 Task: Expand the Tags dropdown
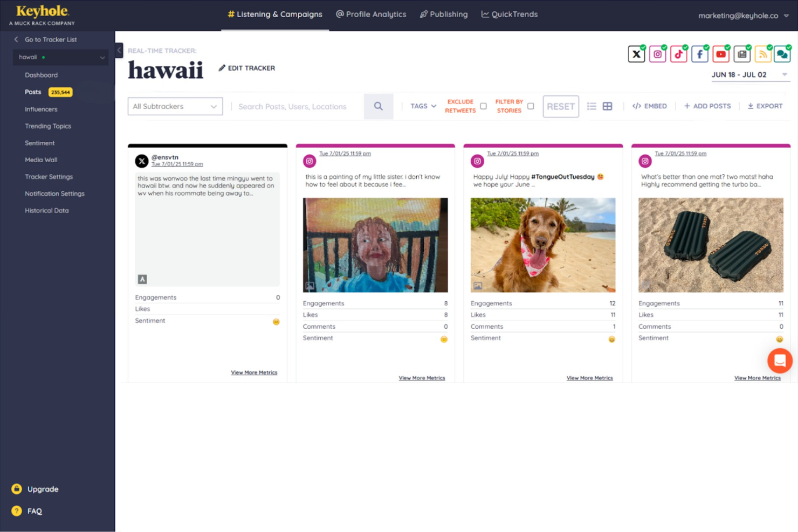423,106
